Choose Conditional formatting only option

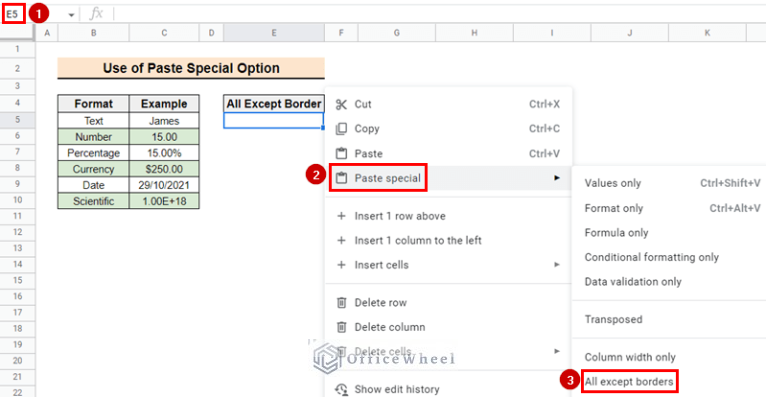(x=669, y=257)
